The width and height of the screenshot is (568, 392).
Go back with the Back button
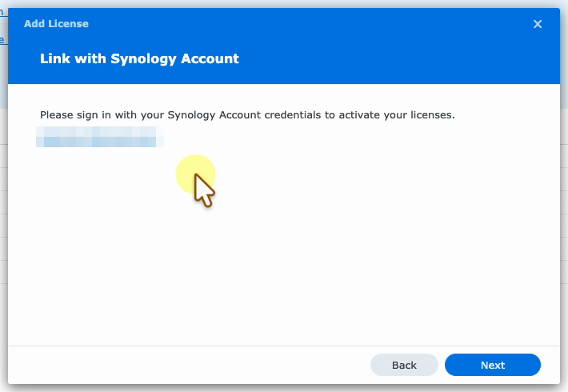point(404,365)
